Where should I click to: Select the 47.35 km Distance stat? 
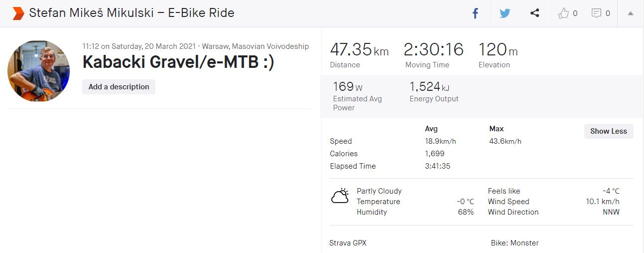point(359,50)
